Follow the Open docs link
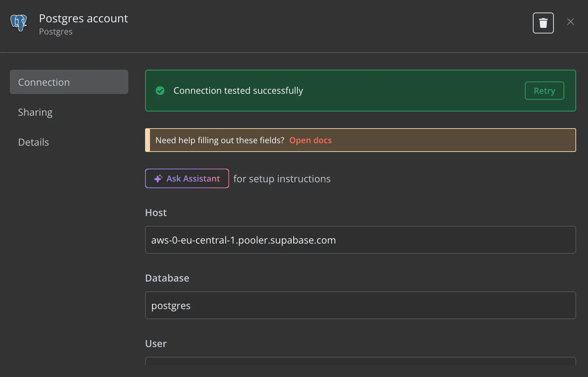The image size is (588, 377). click(x=310, y=140)
